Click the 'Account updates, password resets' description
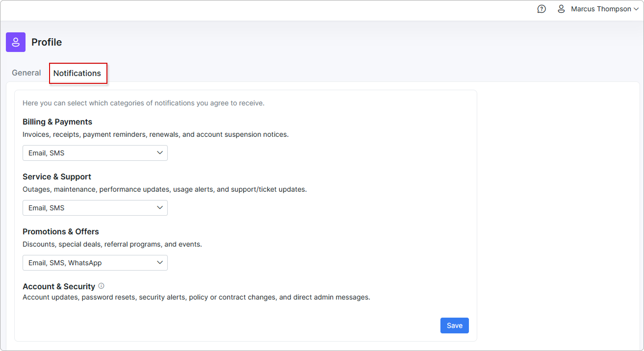Image resolution: width=644 pixels, height=351 pixels. coord(196,297)
